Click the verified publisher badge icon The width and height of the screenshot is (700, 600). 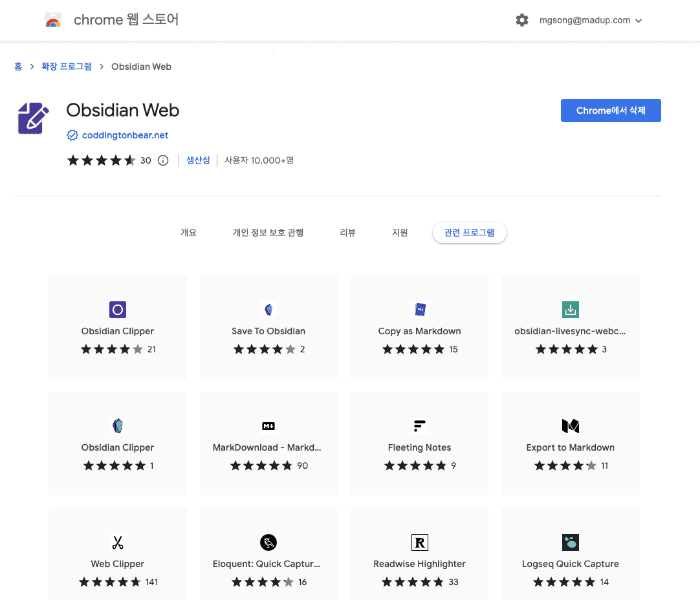click(x=72, y=135)
